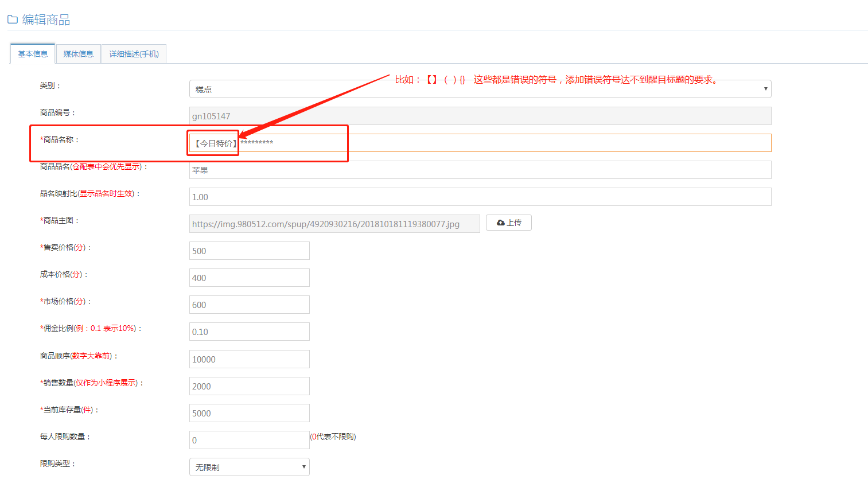Click the (0代表不限购) hint text

[x=333, y=437]
